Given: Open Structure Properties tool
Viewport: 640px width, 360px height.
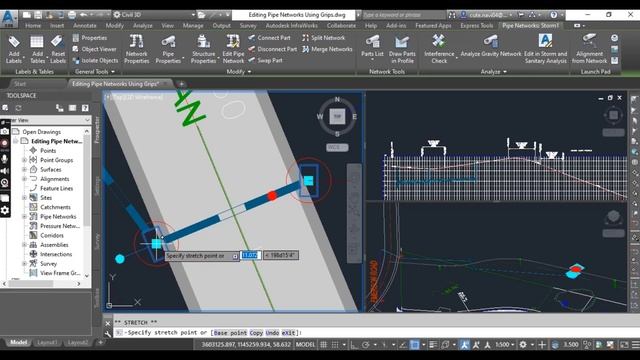Looking at the screenshot, I should click(203, 49).
